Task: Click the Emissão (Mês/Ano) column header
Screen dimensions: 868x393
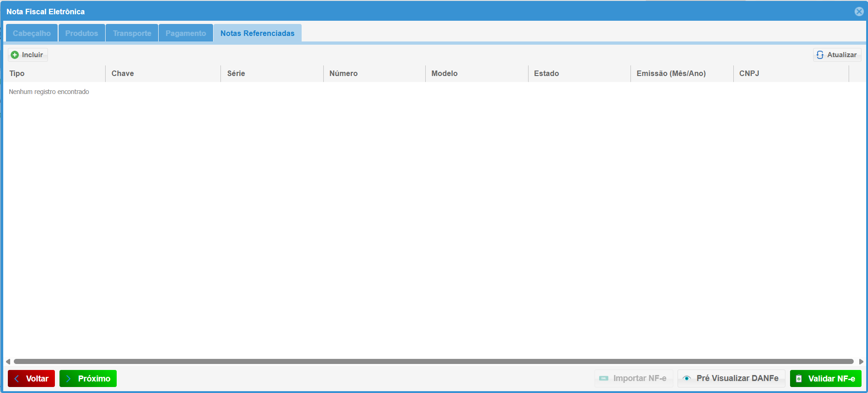Action: click(x=671, y=73)
